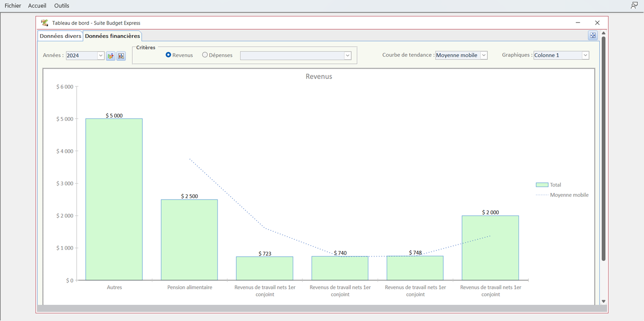Screen dimensions: 644x321
Task: Select the Revenus radio button
Action: (x=168, y=55)
